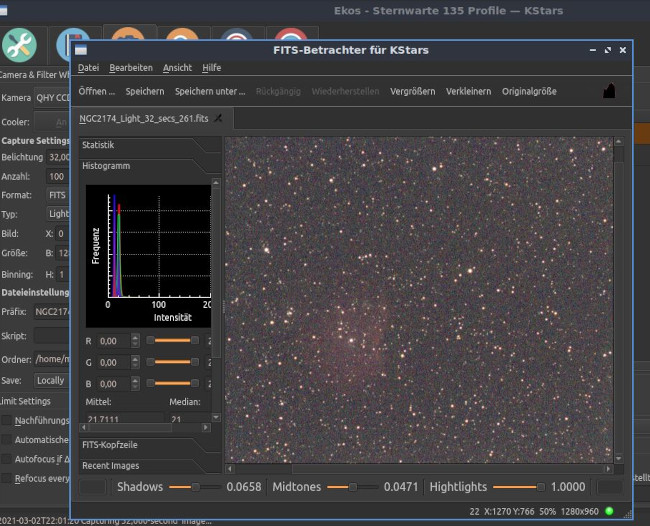Open the Ansicht menu
The width and height of the screenshot is (650, 526).
click(x=177, y=68)
